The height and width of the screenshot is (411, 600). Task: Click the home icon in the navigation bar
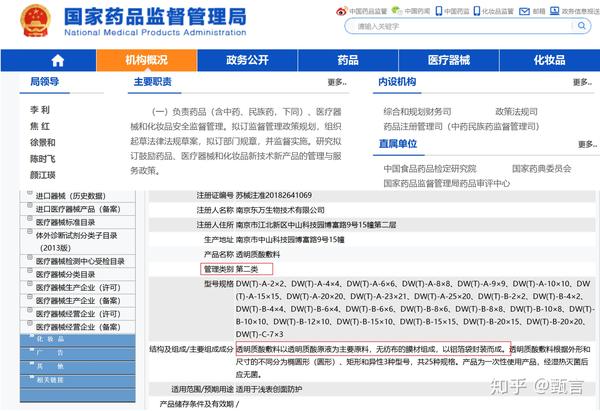point(58,60)
